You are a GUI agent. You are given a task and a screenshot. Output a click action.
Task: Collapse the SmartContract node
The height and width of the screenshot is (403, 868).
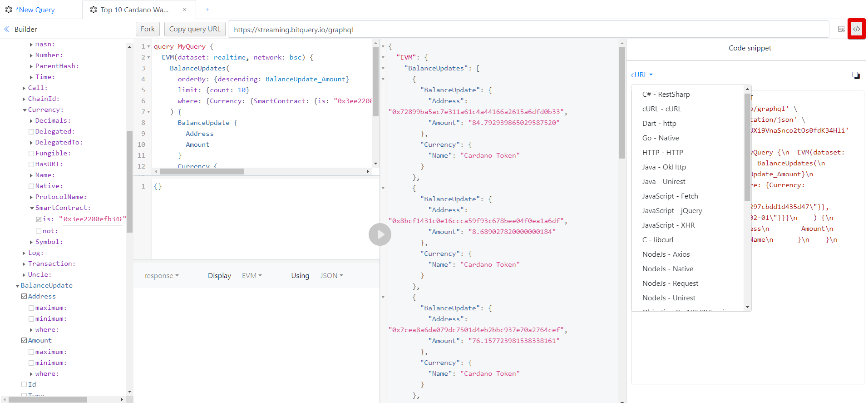point(32,208)
